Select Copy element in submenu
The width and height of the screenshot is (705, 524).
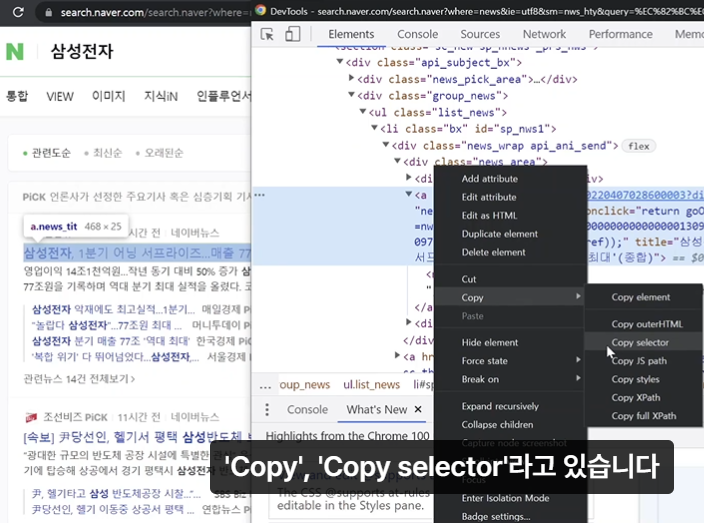643,297
